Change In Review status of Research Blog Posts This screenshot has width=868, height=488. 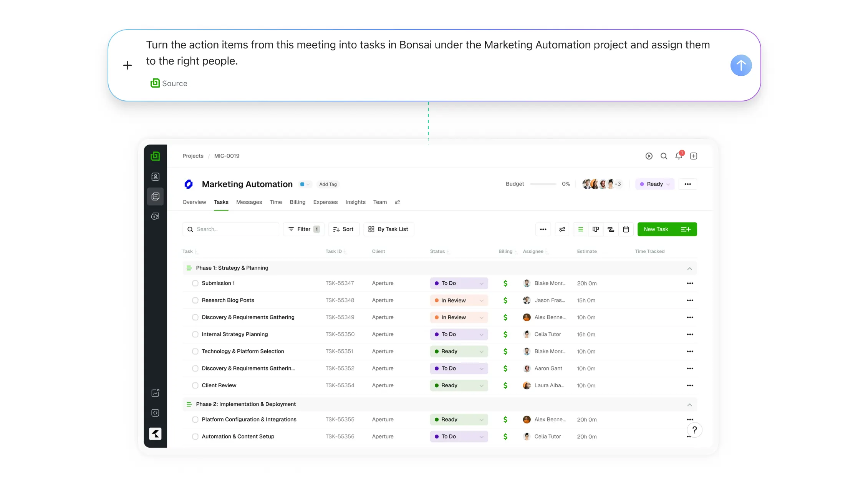click(459, 300)
